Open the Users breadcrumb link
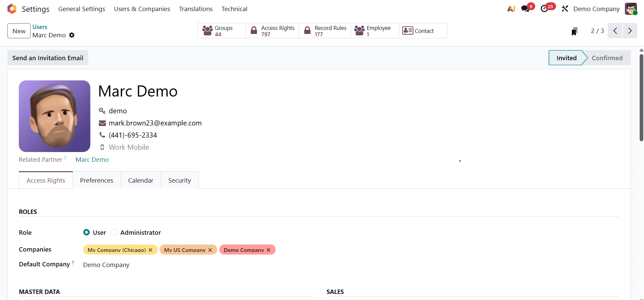The height and width of the screenshot is (300, 644). coord(40,27)
